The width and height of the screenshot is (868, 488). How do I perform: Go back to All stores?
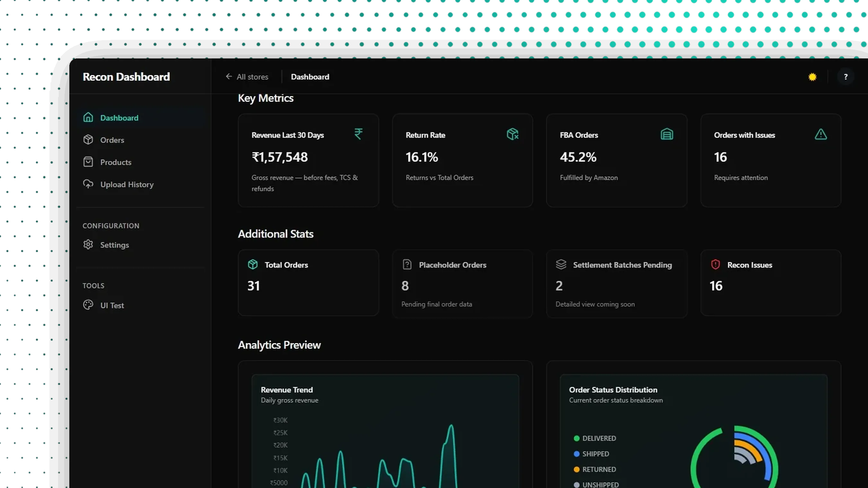pyautogui.click(x=247, y=77)
